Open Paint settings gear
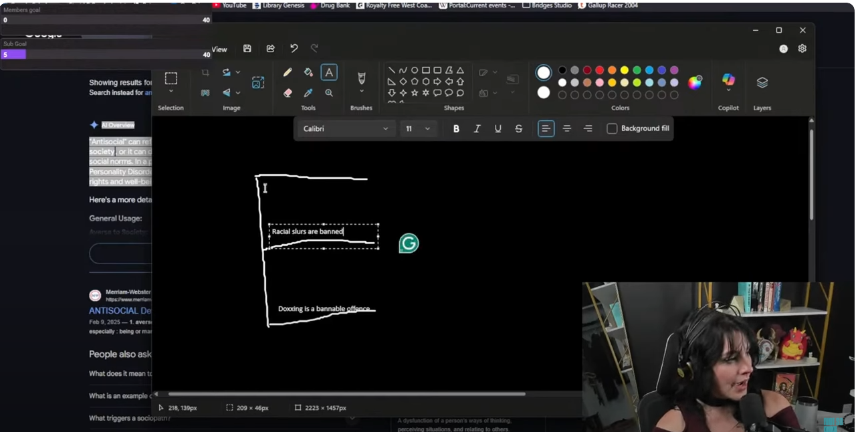 [x=802, y=49]
